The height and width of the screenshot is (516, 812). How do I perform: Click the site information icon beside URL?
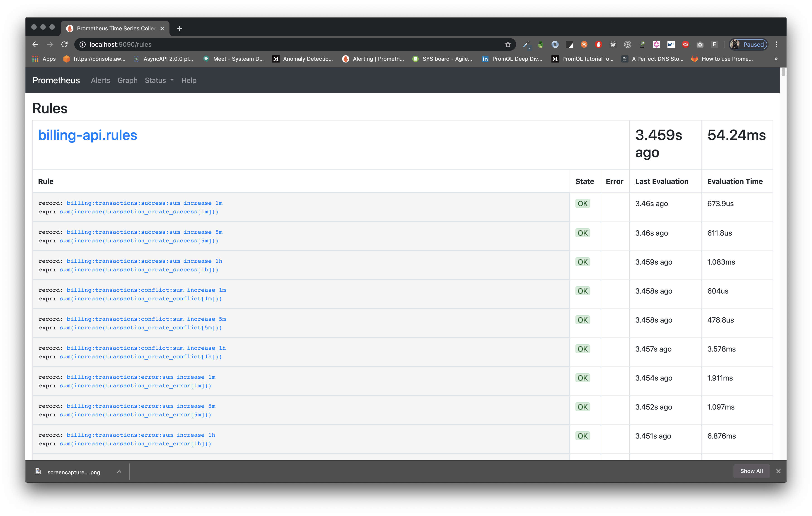click(82, 44)
